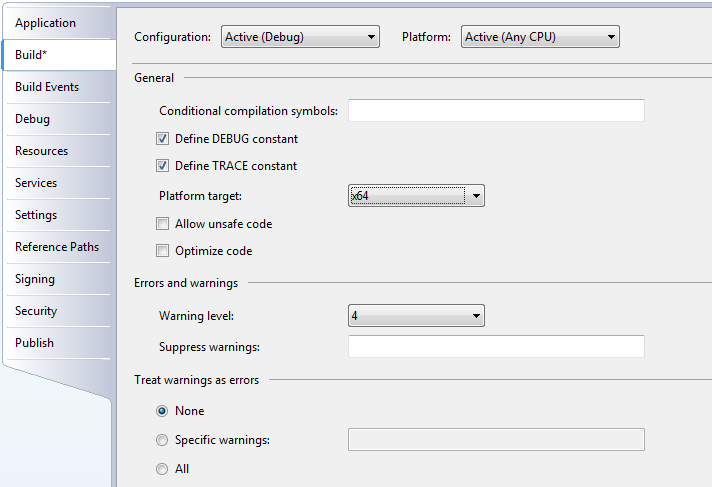Open the Configuration dropdown
The width and height of the screenshot is (712, 487).
coord(300,37)
